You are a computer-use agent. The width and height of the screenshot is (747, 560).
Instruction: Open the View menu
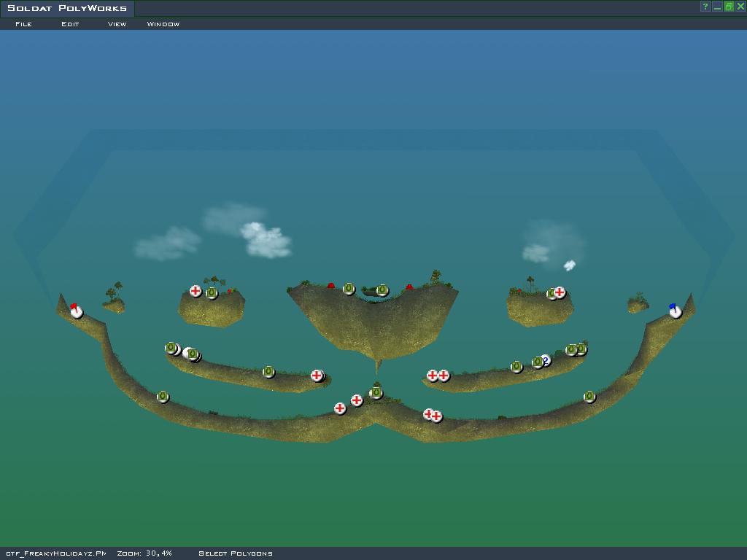(117, 24)
